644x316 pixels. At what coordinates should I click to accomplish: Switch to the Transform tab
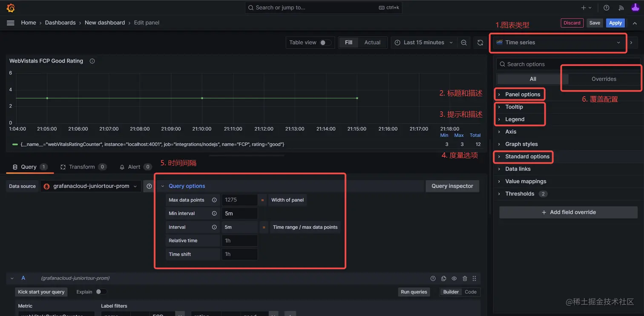click(x=83, y=167)
